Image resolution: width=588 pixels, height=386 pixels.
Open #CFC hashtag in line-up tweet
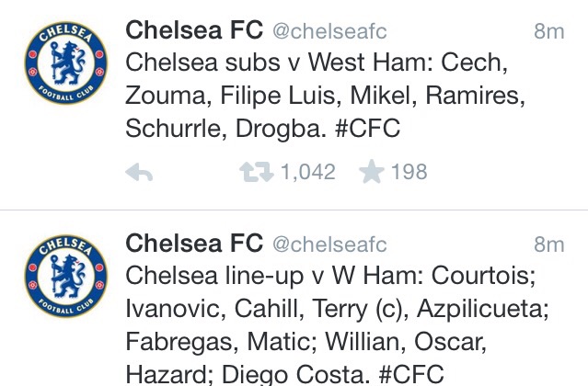[x=411, y=374]
